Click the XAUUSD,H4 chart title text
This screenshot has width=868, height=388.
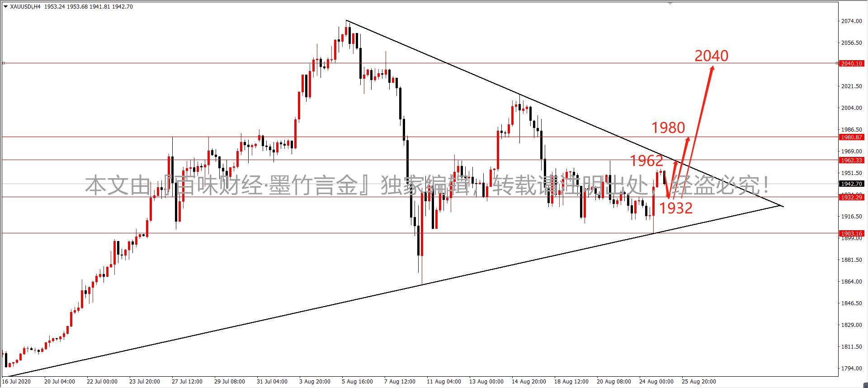point(25,7)
